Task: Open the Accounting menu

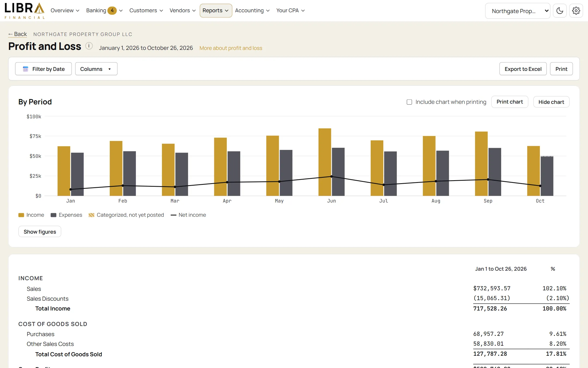Action: (x=252, y=11)
